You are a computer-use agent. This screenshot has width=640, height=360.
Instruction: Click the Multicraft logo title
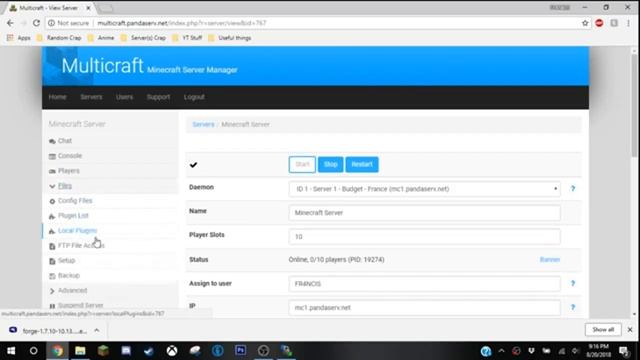102,65
